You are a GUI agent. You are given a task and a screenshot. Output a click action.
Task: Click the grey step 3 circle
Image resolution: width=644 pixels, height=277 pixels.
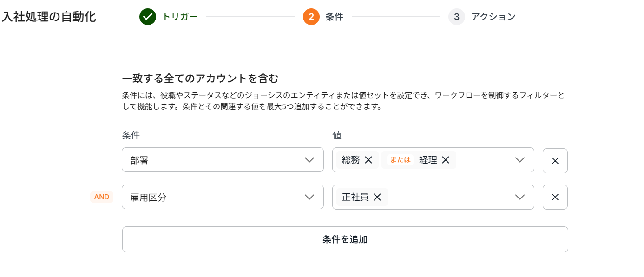click(x=457, y=17)
